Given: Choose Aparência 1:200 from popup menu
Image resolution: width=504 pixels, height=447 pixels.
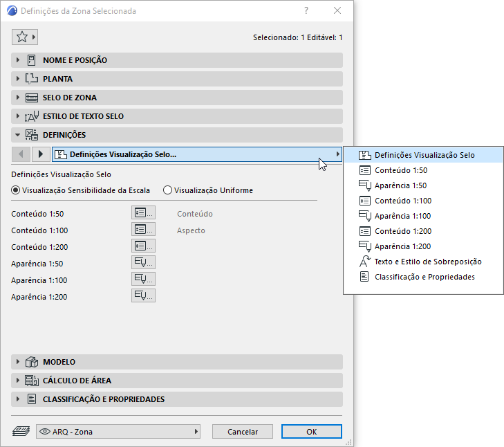Looking at the screenshot, I should [x=423, y=246].
